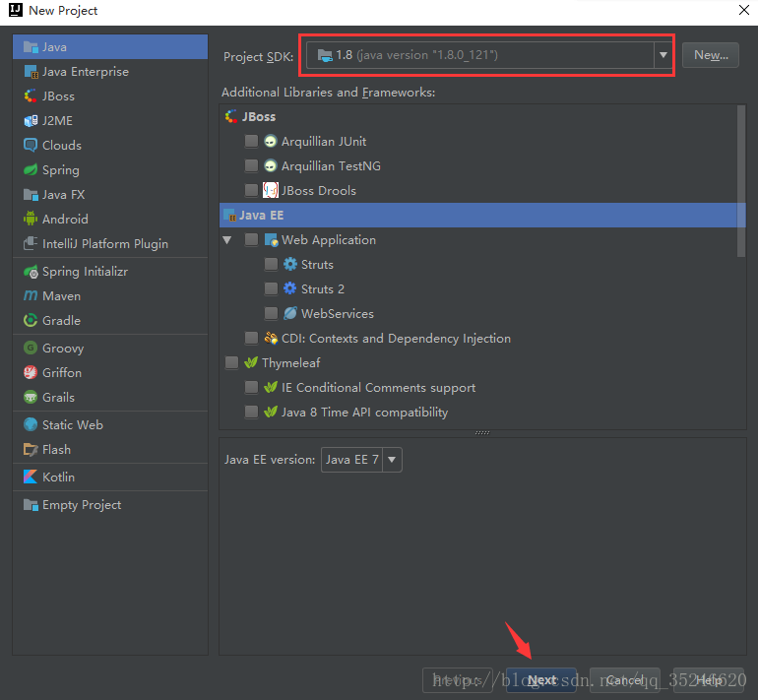Click the Previous button

(458, 680)
